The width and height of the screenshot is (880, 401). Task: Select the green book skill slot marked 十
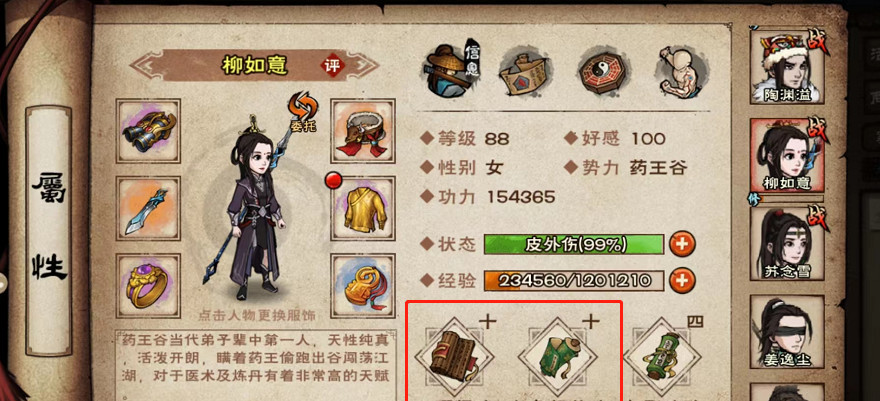pyautogui.click(x=558, y=356)
